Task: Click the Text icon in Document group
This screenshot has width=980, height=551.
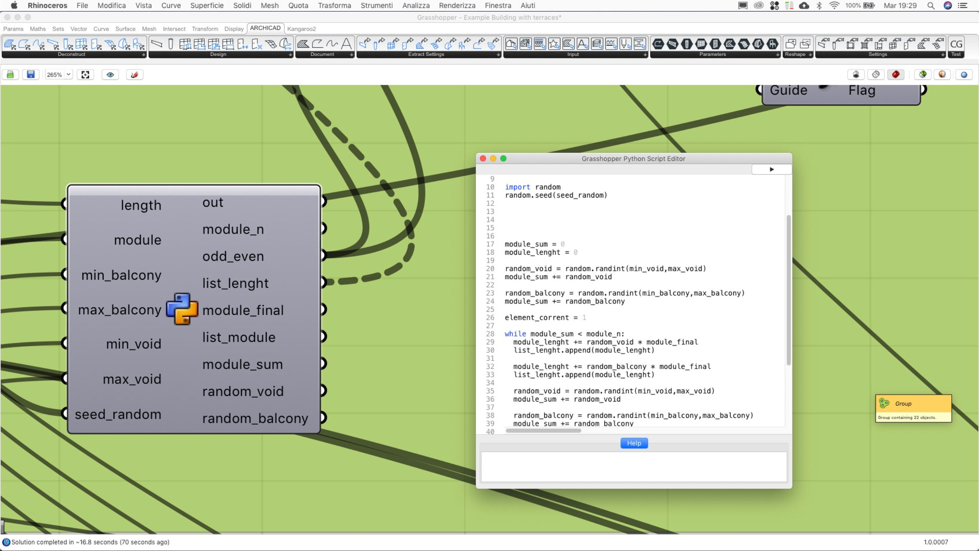Action: pos(346,44)
